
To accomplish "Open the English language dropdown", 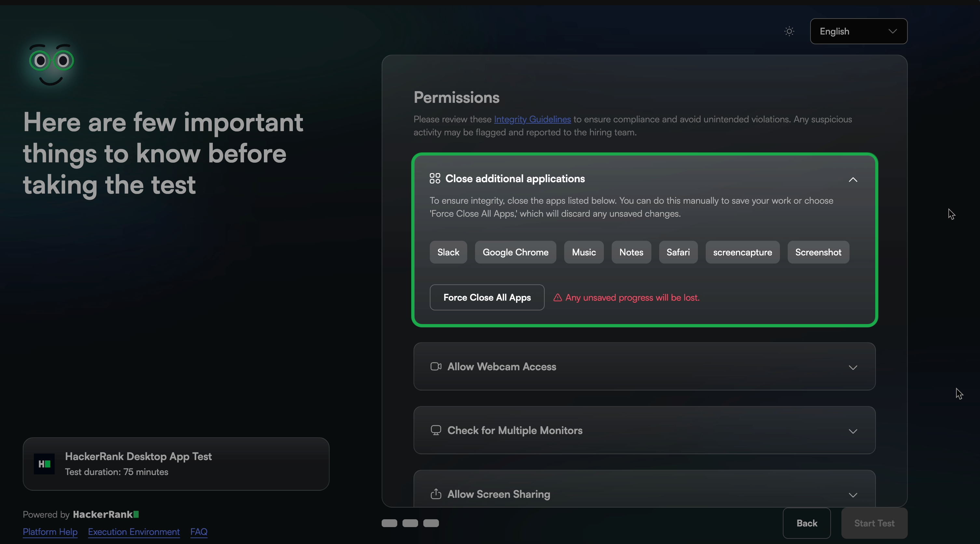I will 858,31.
